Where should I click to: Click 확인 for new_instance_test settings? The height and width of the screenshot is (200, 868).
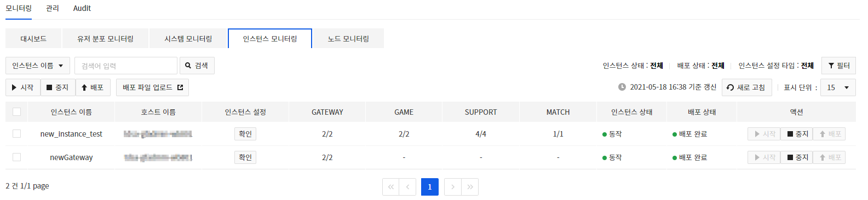coord(245,134)
